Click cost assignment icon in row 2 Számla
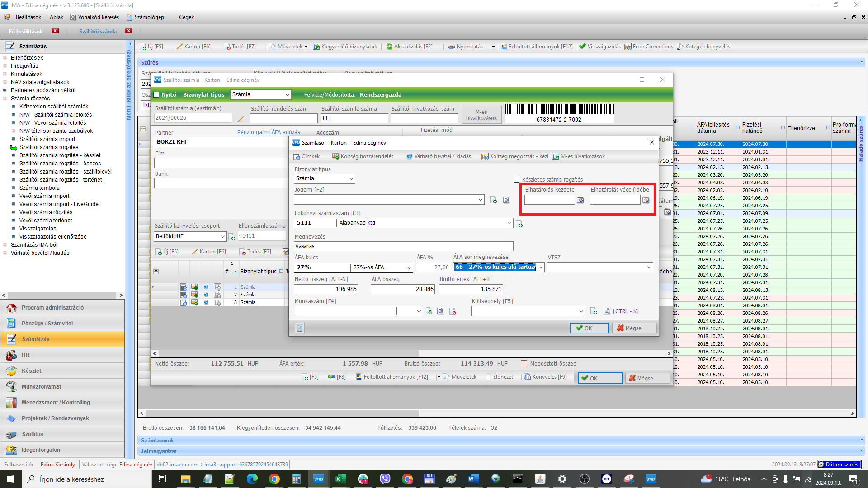868x488 pixels. pyautogui.click(x=195, y=295)
